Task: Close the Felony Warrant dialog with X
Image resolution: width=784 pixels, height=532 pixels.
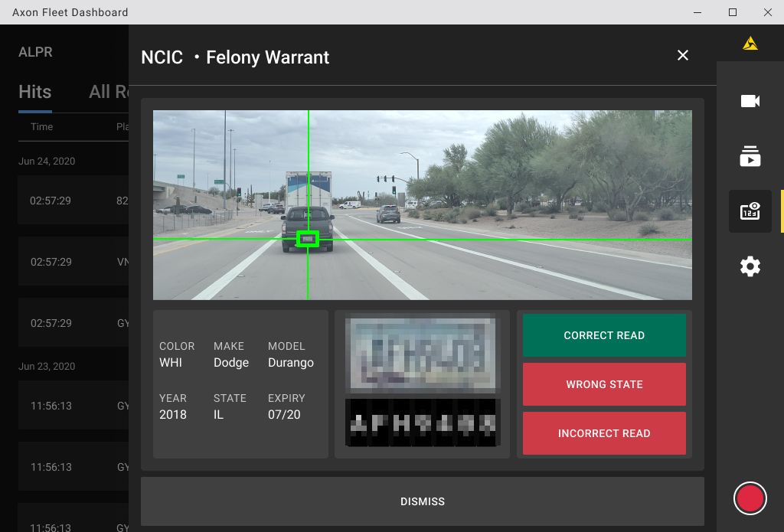Action: (x=683, y=55)
